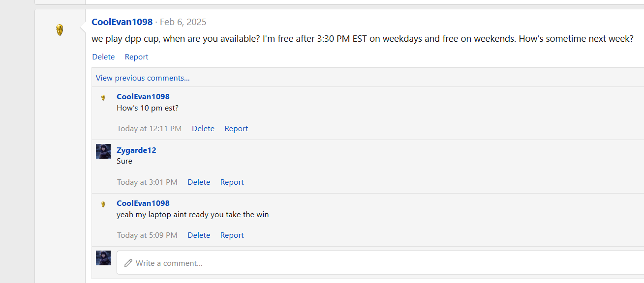
Task: Click the pencil icon in comment box
Action: coord(128,263)
